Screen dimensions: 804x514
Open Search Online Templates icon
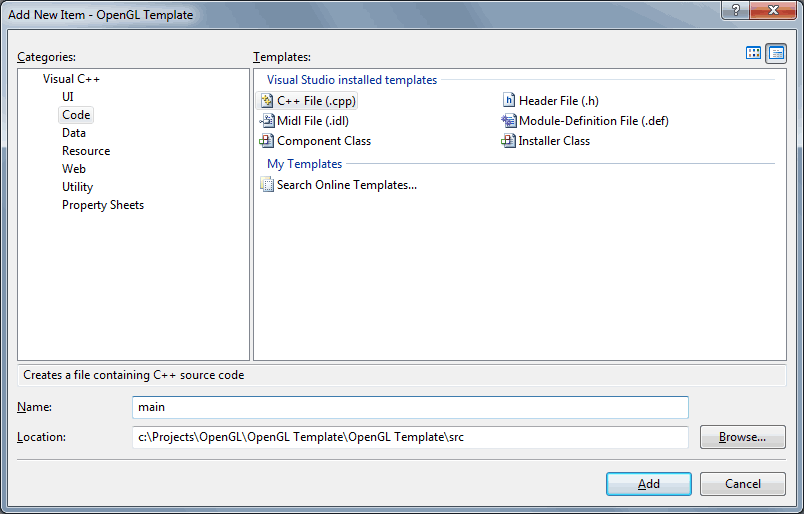click(x=267, y=184)
